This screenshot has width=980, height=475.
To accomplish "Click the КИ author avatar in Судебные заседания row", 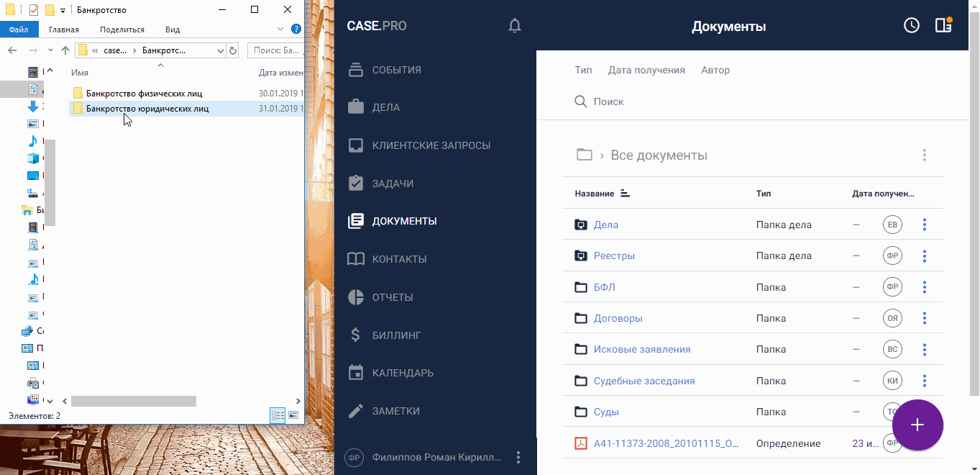I will [x=892, y=381].
